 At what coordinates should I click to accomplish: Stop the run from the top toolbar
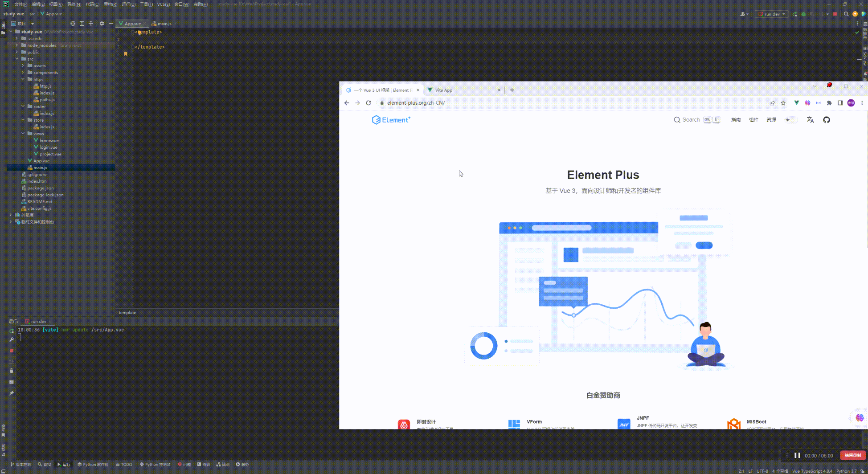click(835, 14)
